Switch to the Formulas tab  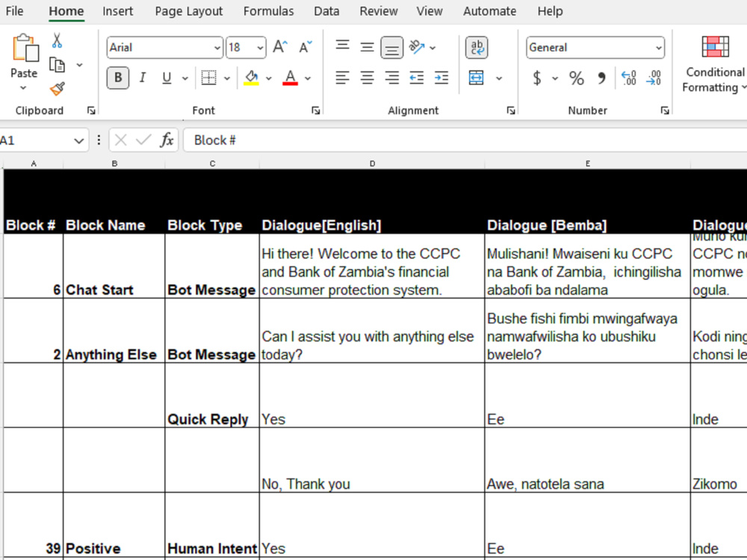pyautogui.click(x=268, y=11)
